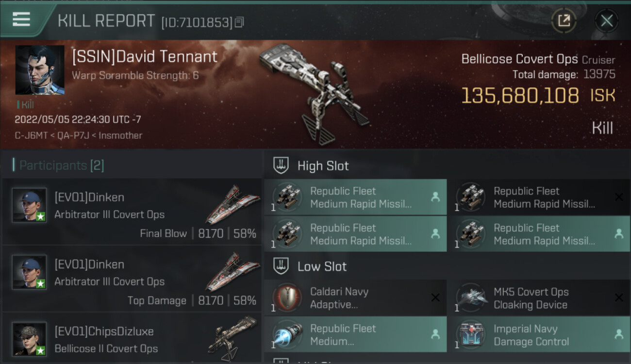Viewport: 631px width, 364px height.
Task: Open David Tennant's character portrait
Action: point(40,70)
